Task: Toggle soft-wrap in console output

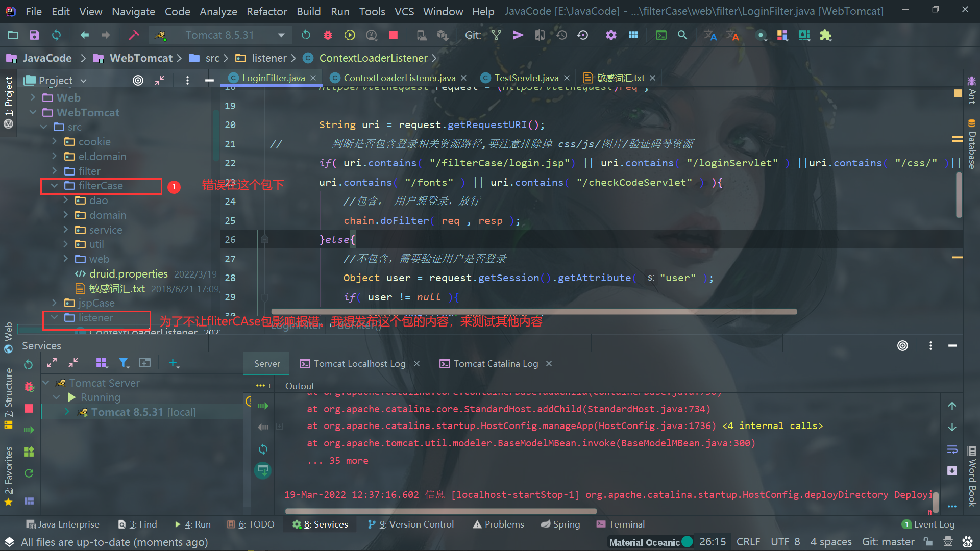Action: click(952, 449)
